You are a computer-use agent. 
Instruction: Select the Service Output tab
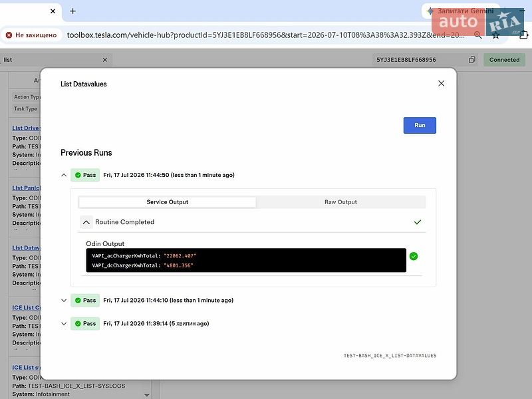[168, 202]
